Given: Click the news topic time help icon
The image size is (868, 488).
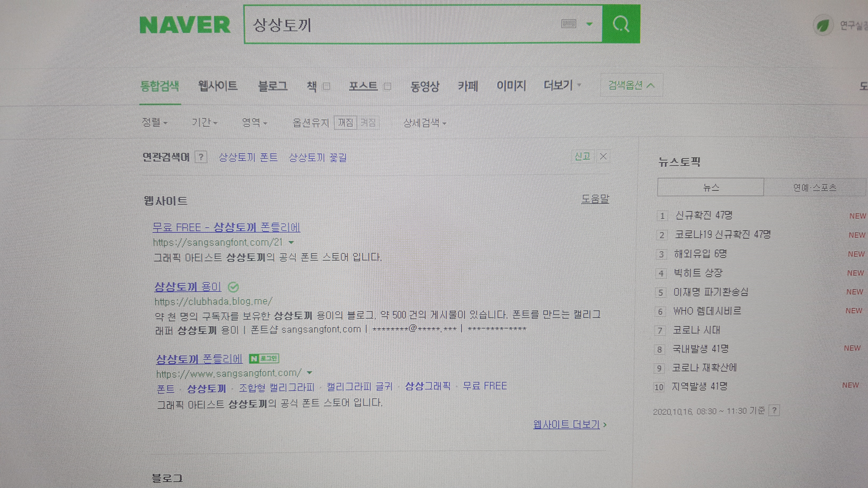Looking at the screenshot, I should [774, 411].
